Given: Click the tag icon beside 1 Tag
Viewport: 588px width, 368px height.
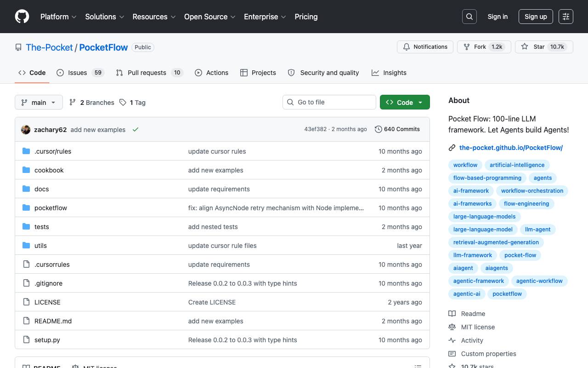Looking at the screenshot, I should 123,103.
